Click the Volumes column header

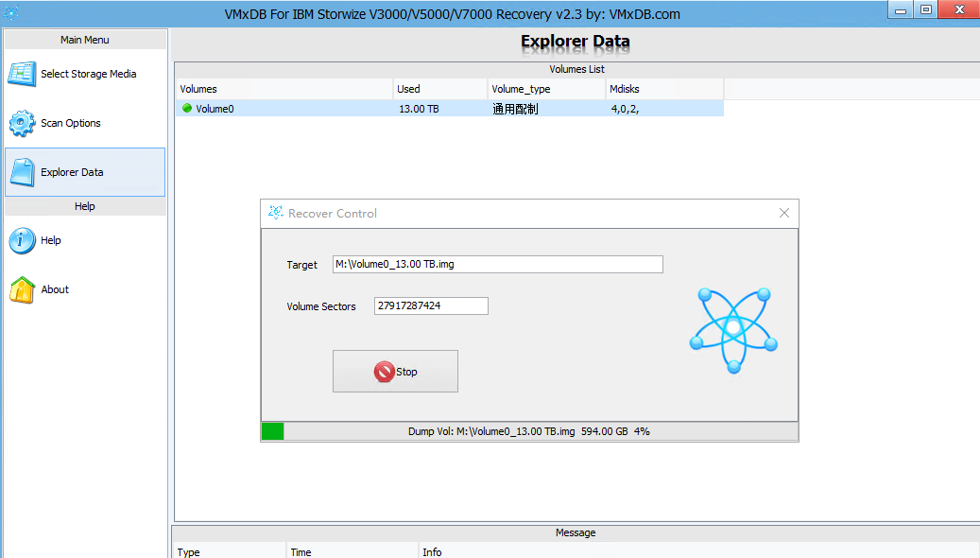[284, 89]
